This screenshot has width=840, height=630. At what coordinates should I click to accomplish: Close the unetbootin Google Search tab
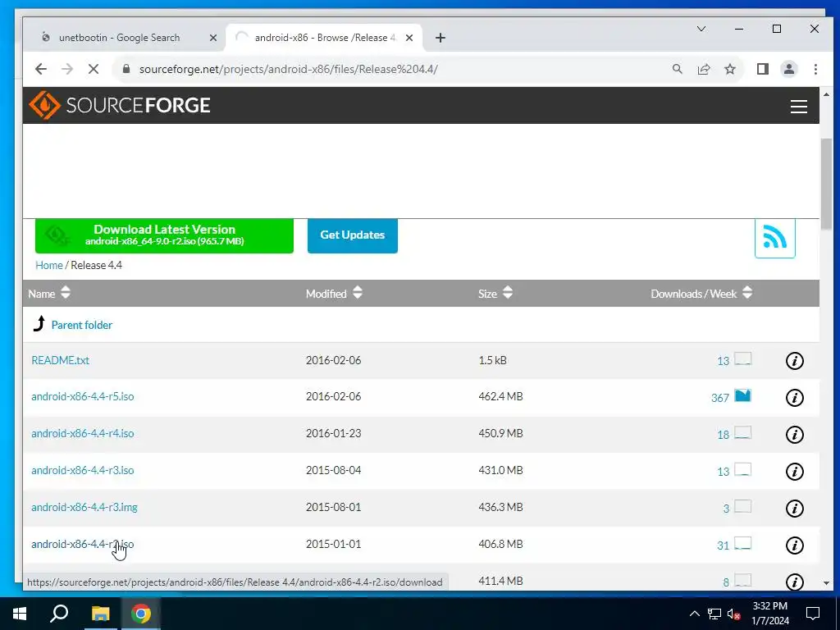[x=212, y=38]
